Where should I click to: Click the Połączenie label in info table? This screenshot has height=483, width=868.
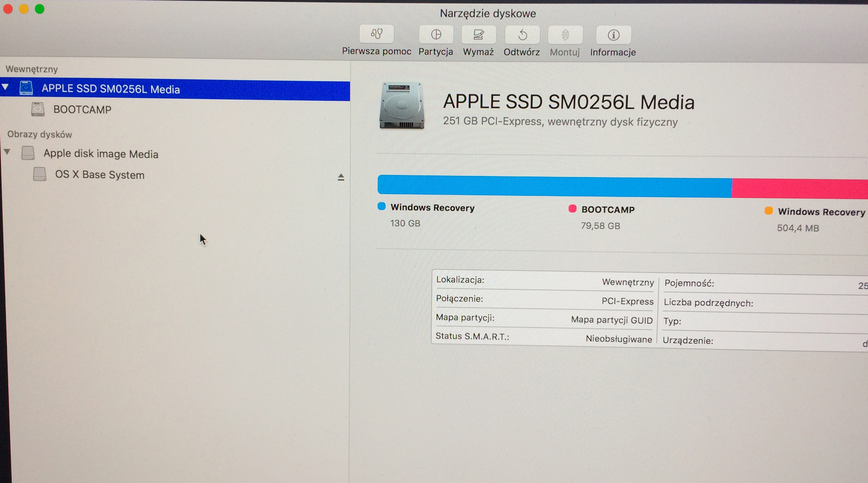[459, 299]
